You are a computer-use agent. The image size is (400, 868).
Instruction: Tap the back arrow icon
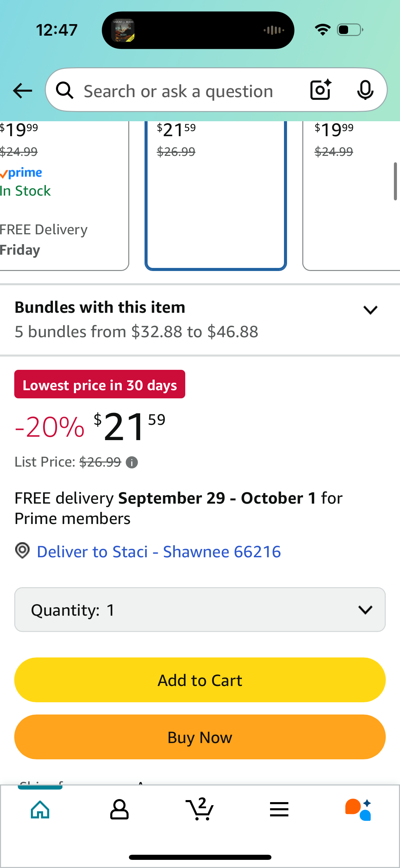pyautogui.click(x=22, y=91)
